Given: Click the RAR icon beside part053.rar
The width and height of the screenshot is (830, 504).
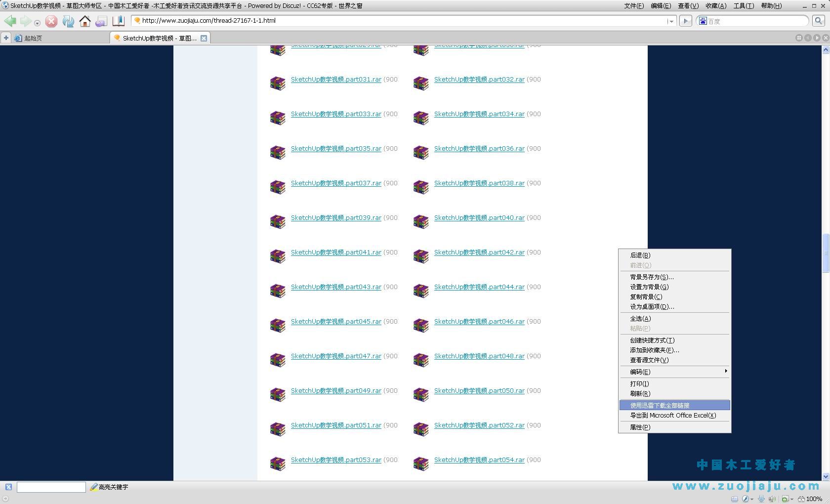Looking at the screenshot, I should [278, 463].
